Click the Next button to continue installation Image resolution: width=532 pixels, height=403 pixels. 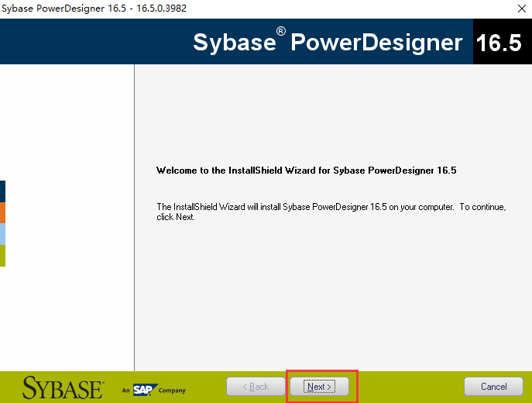319,387
